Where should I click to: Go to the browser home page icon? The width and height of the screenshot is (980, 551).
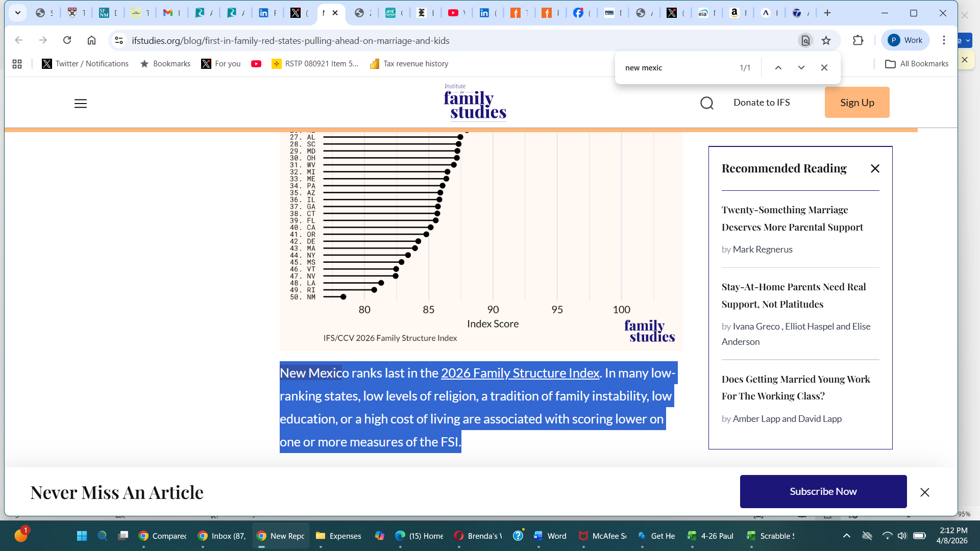pos(91,40)
